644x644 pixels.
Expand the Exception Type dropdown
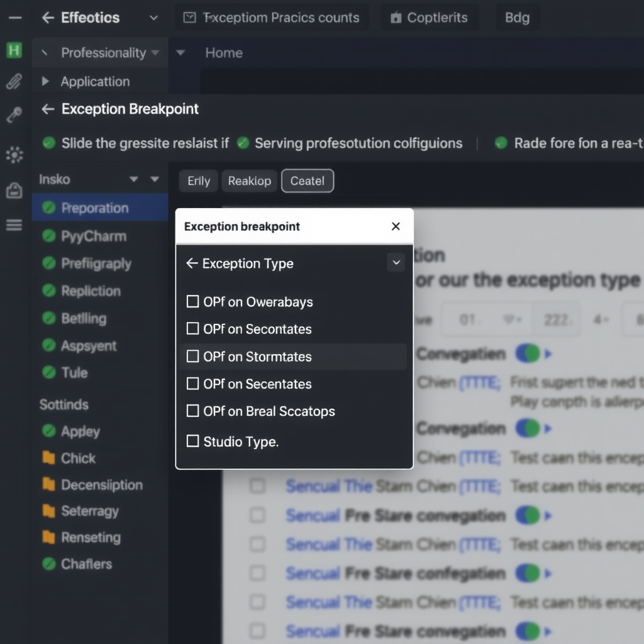pos(396,263)
